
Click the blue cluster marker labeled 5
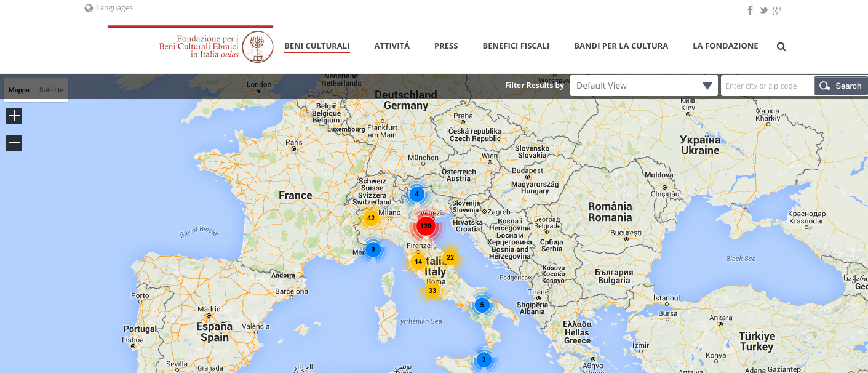(482, 305)
